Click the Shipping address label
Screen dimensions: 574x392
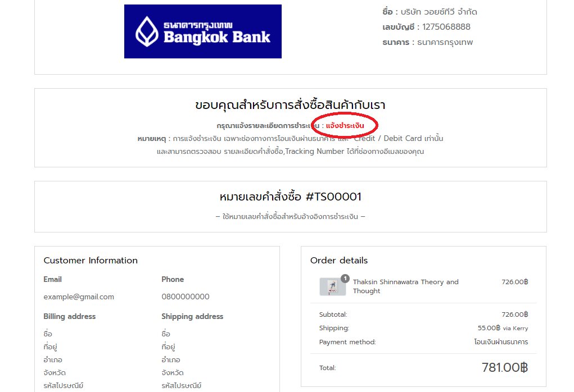coord(192,316)
